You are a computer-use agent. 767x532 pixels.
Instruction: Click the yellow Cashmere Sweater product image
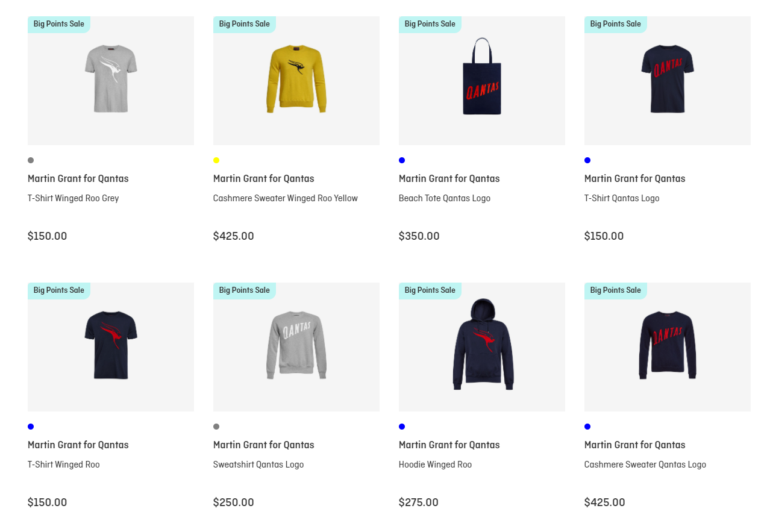click(x=296, y=80)
